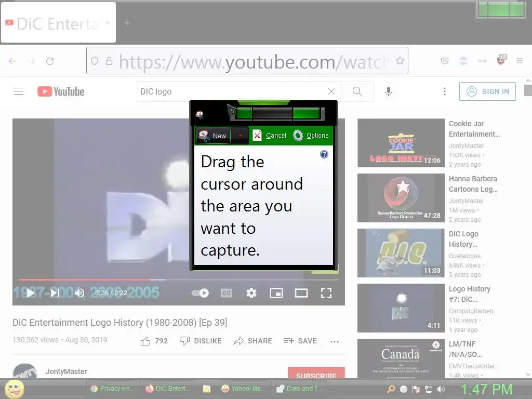Clear the DIC logo search text
Viewport: 532px width, 399px height.
[331, 91]
